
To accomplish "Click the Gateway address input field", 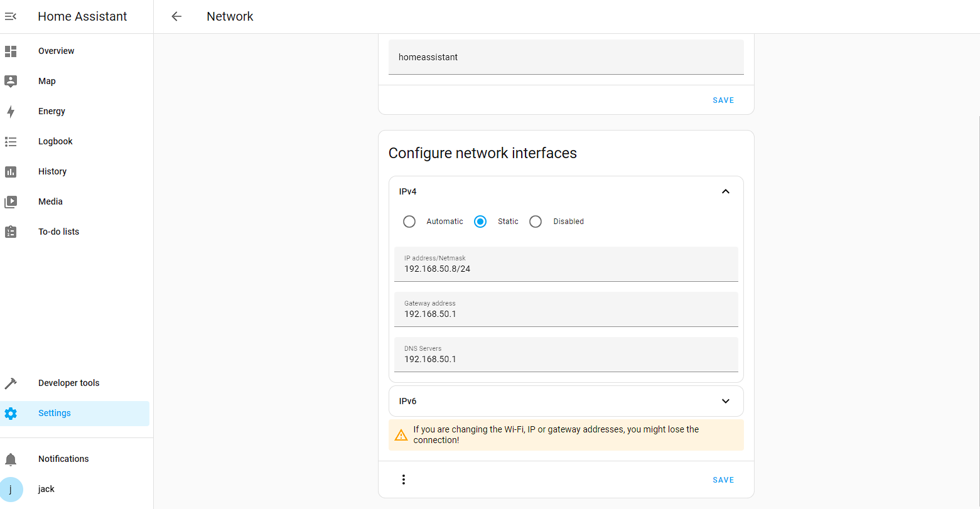I will (566, 314).
